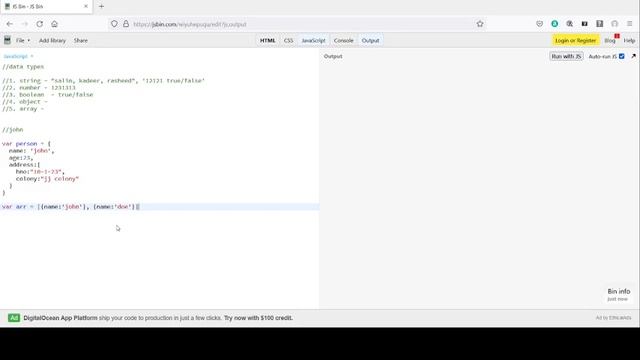Toggle the Output panel tab
This screenshot has height=360, width=640.
[371, 40]
